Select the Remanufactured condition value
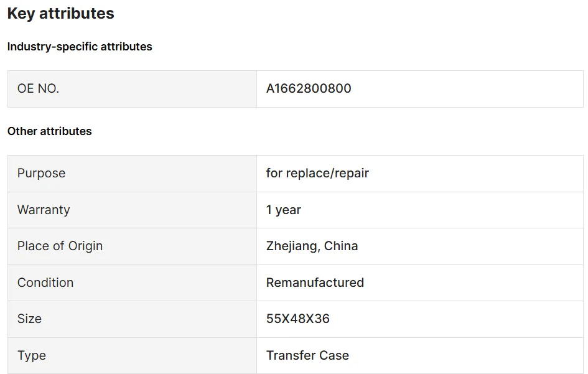 tap(315, 283)
